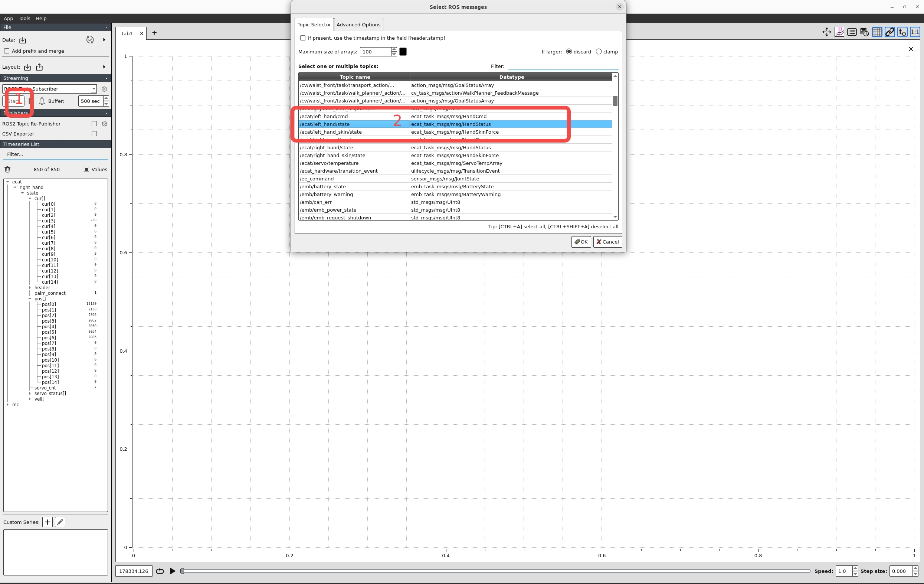Viewport: 924px width, 584px height.
Task: Close tab1 with its X icon
Action: (142, 34)
